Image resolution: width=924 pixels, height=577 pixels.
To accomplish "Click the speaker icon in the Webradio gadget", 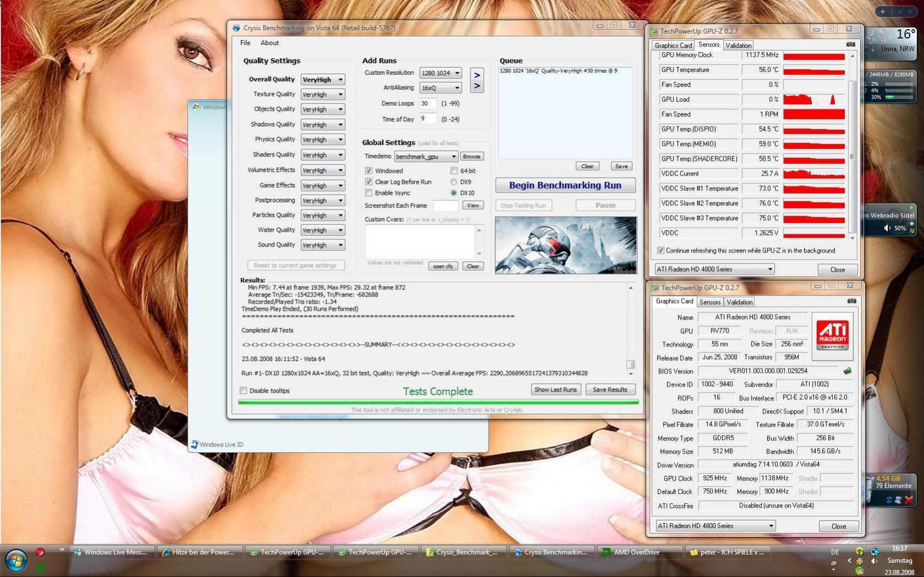I will (x=887, y=228).
